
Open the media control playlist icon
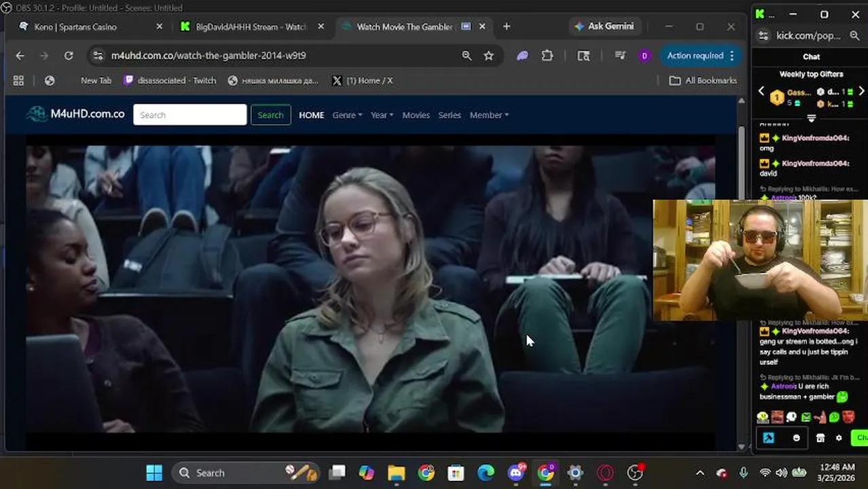coord(620,56)
